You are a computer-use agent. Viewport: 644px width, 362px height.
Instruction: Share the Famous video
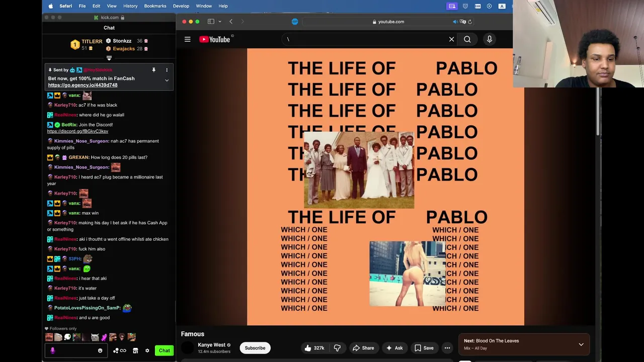(x=363, y=348)
